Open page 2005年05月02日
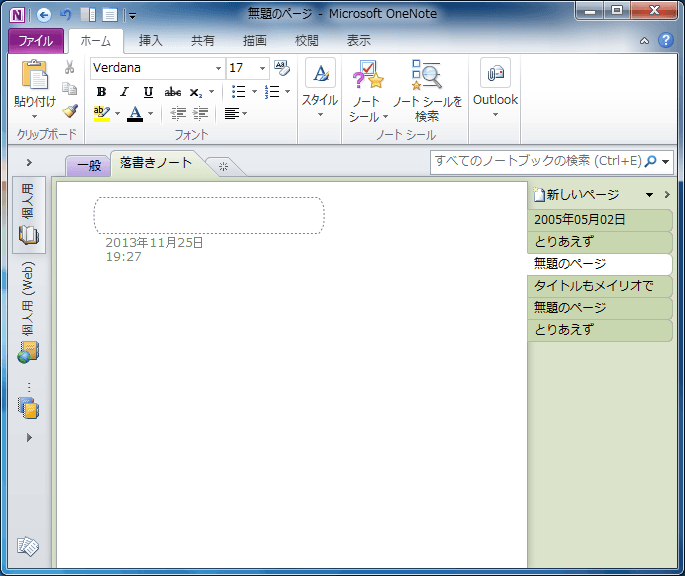 599,219
